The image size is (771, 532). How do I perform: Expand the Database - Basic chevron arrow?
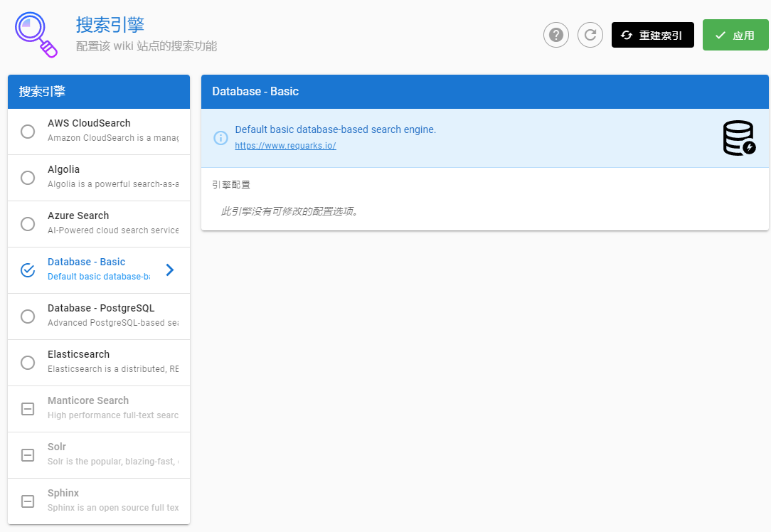pyautogui.click(x=169, y=270)
